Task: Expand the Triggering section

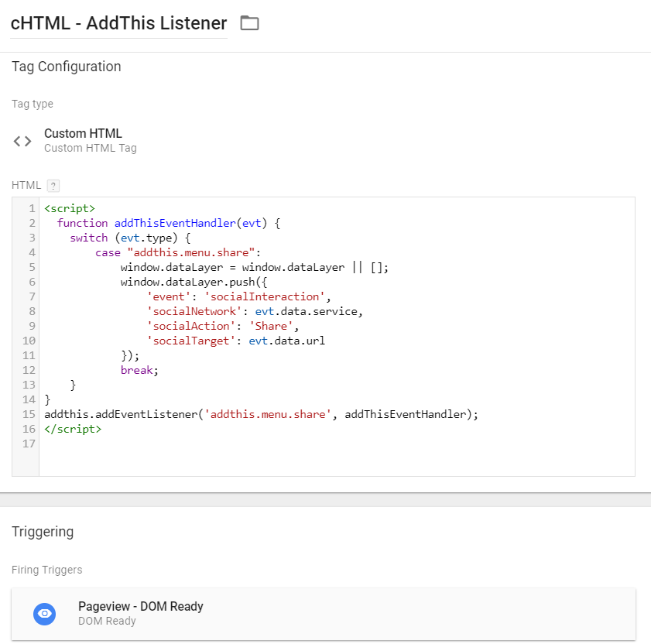Action: pos(43,532)
